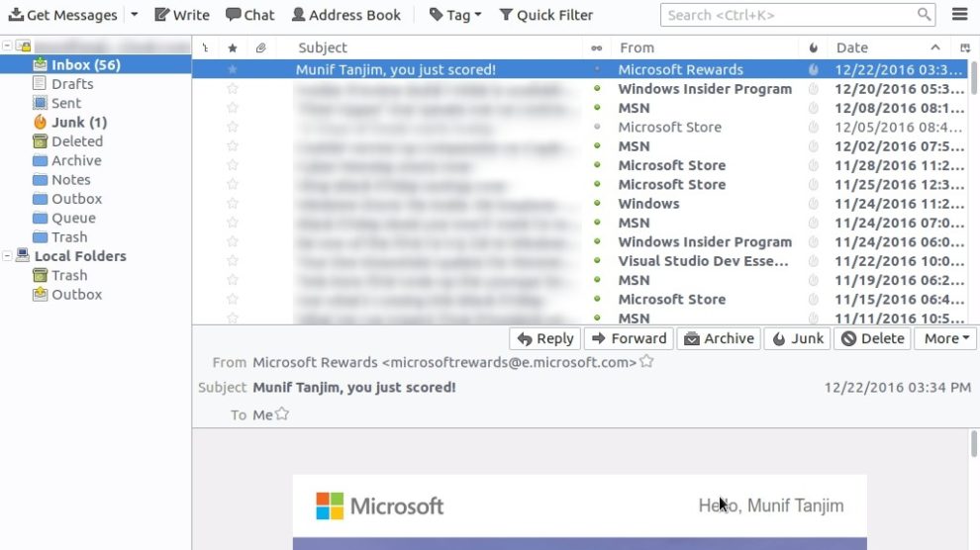The image size is (980, 550).
Task: Click the Microsoft logo in the email
Action: [x=379, y=505]
